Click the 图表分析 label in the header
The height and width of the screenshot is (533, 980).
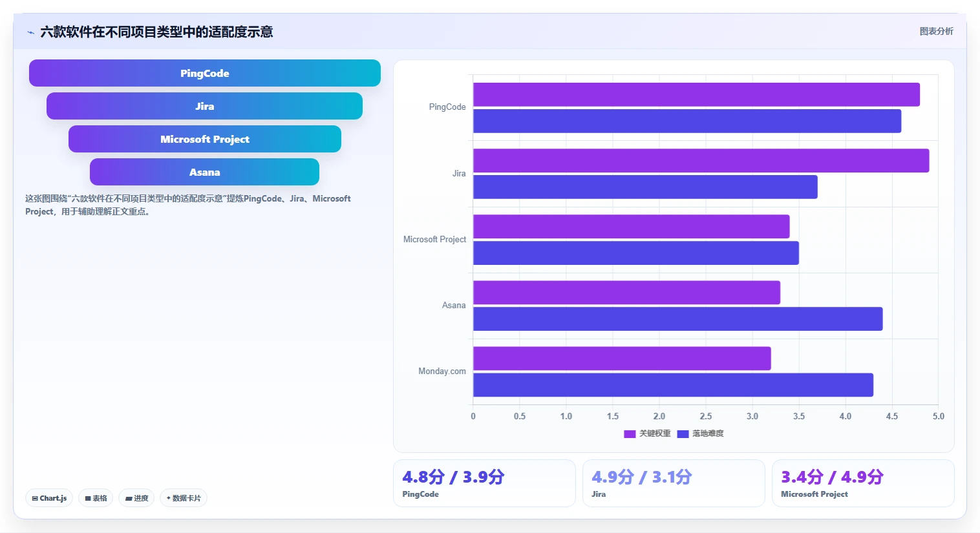[x=936, y=31]
